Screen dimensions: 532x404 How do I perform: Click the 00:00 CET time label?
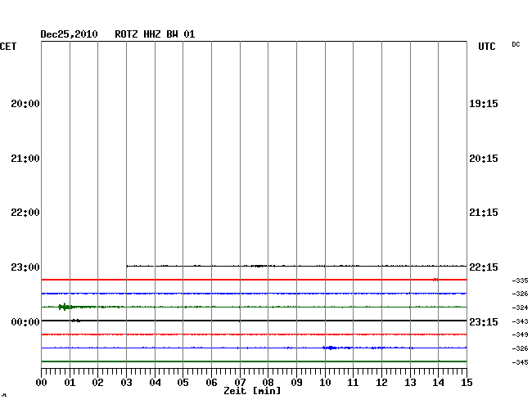pyautogui.click(x=25, y=321)
